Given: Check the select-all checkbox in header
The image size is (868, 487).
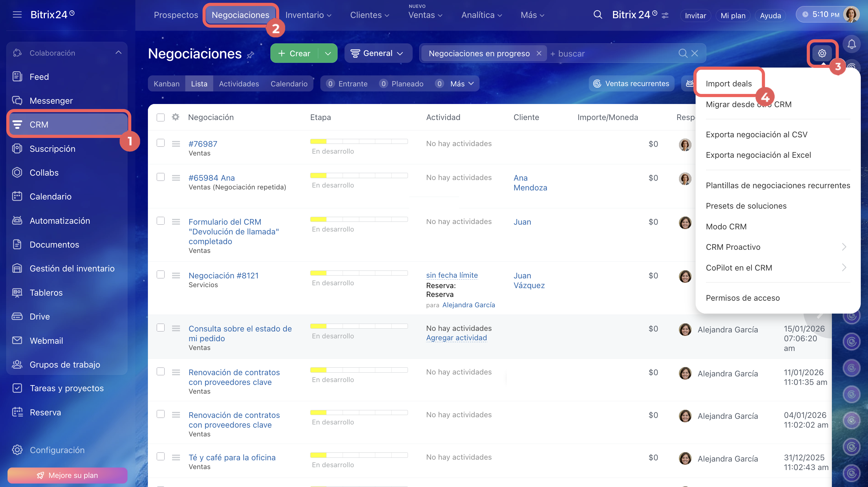Looking at the screenshot, I should pos(161,117).
